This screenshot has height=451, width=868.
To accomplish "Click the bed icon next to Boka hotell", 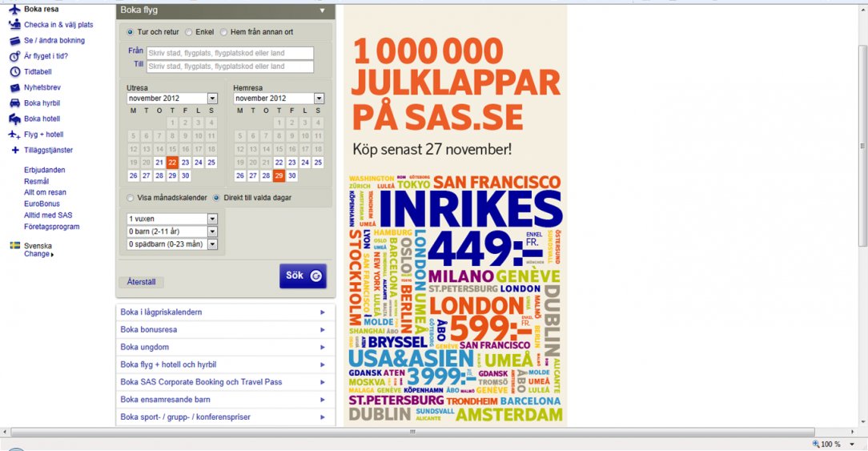I will pos(14,119).
